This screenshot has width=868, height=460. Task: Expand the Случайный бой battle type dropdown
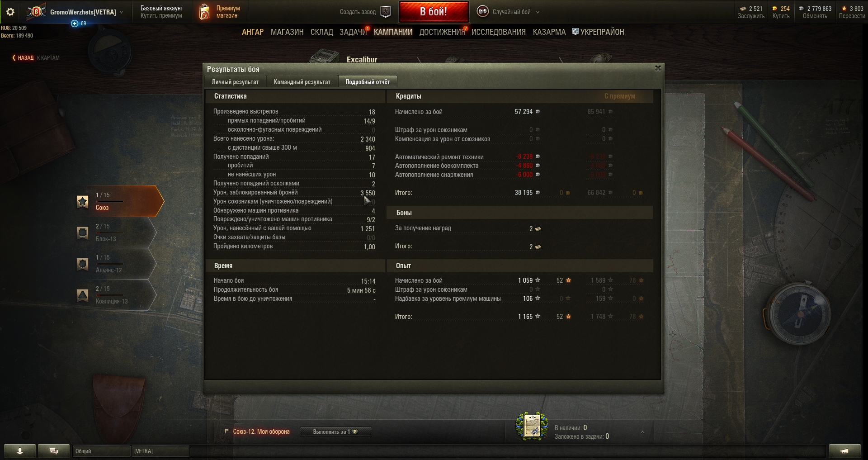coord(538,12)
